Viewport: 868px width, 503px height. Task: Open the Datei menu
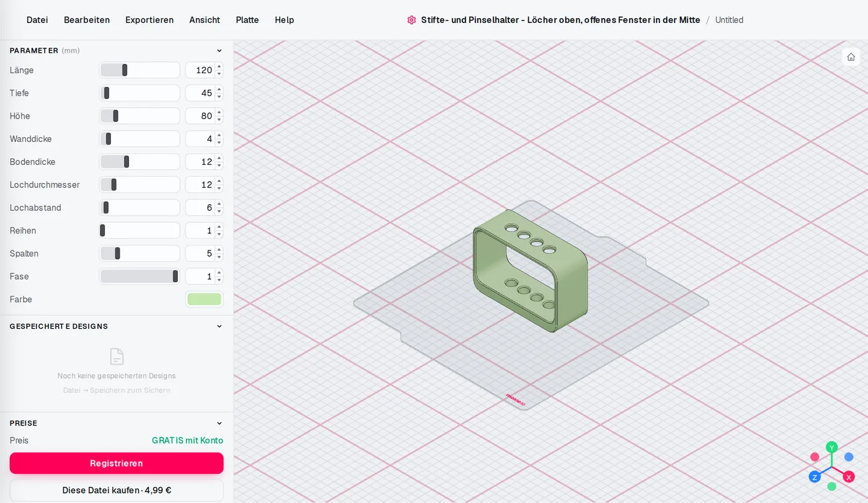37,20
